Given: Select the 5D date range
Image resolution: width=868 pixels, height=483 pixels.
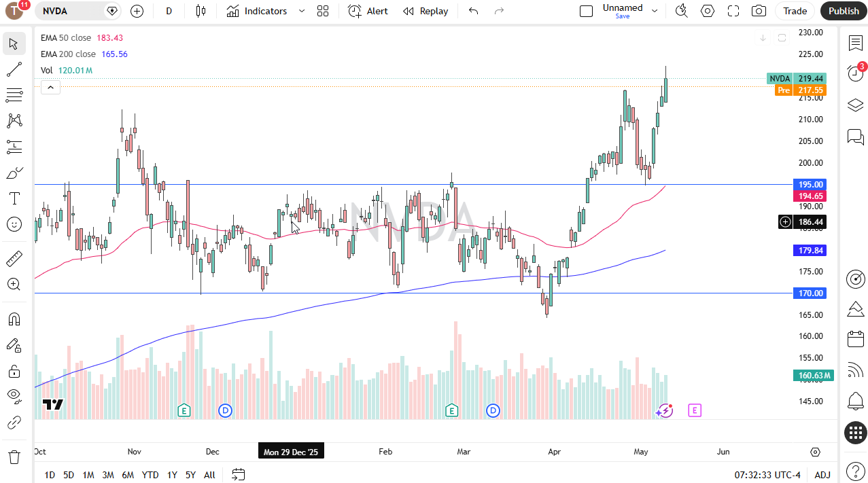Looking at the screenshot, I should (x=69, y=475).
